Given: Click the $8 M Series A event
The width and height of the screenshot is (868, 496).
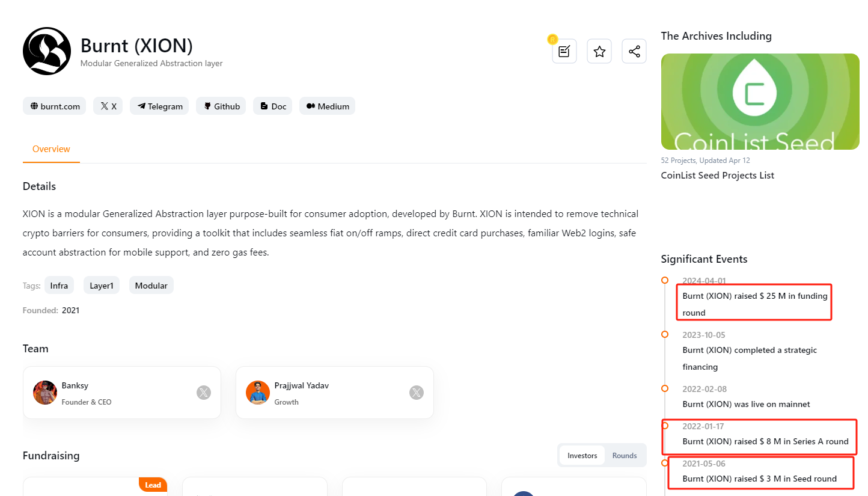Looking at the screenshot, I should point(765,441).
